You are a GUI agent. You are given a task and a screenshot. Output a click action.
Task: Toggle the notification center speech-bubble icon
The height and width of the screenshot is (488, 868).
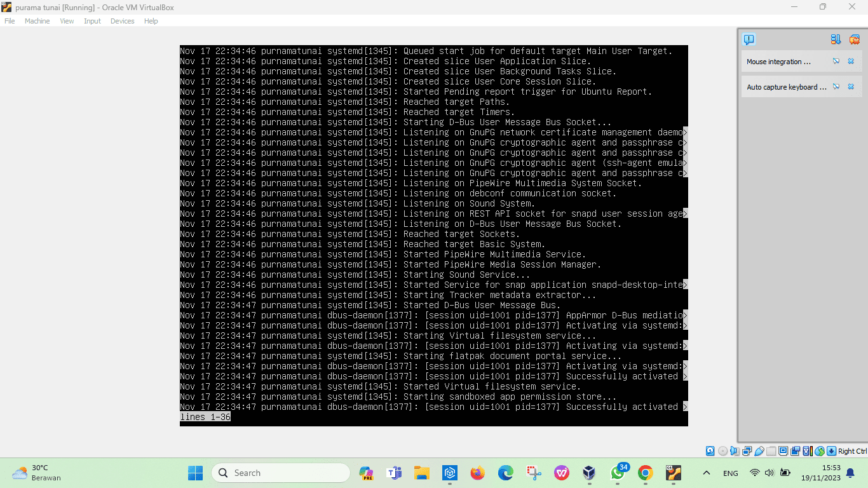point(749,39)
